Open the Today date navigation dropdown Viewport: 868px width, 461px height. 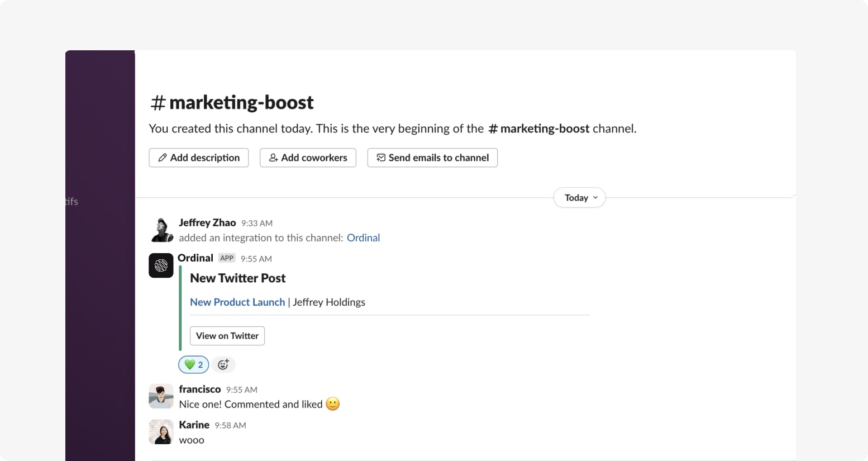(x=579, y=197)
